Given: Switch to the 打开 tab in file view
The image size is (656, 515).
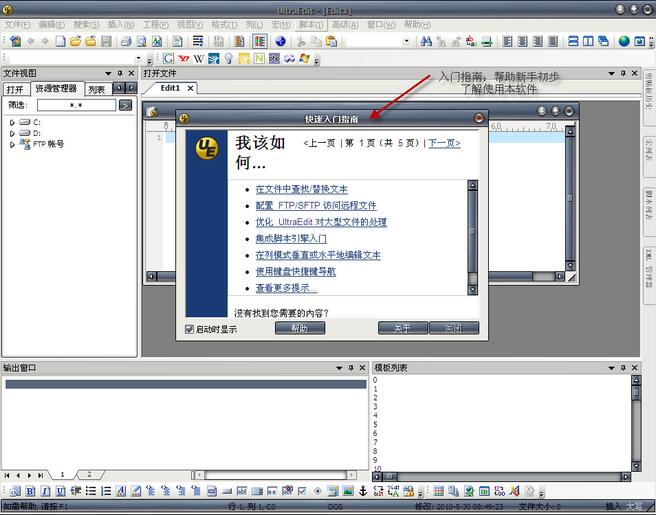Looking at the screenshot, I should (15, 90).
